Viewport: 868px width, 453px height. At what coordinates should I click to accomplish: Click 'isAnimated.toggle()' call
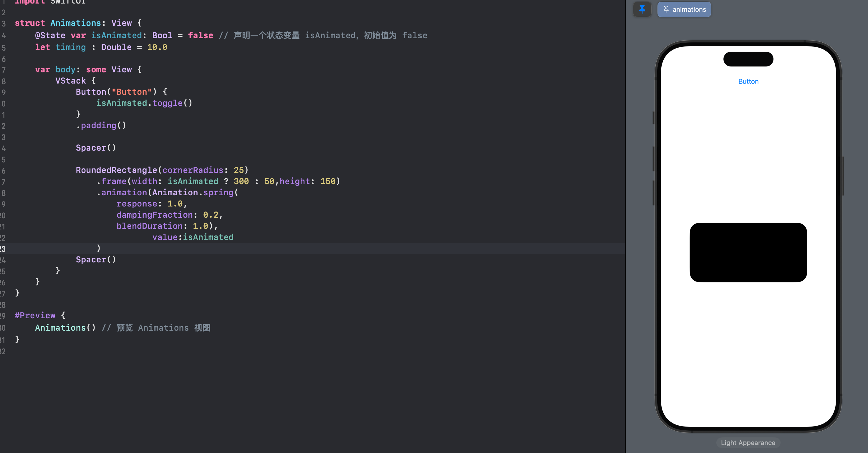point(144,103)
